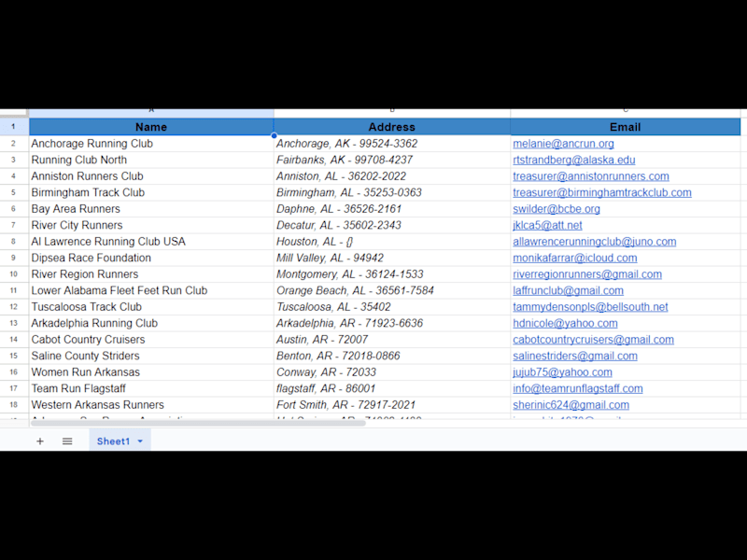Select the Name header cell
The width and height of the screenshot is (747, 560).
pyautogui.click(x=151, y=127)
